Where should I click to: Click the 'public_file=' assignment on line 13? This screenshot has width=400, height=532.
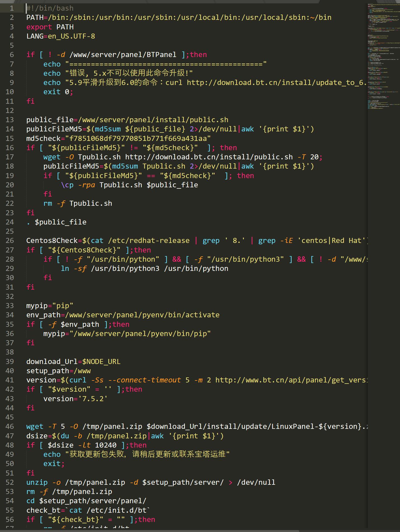point(52,120)
